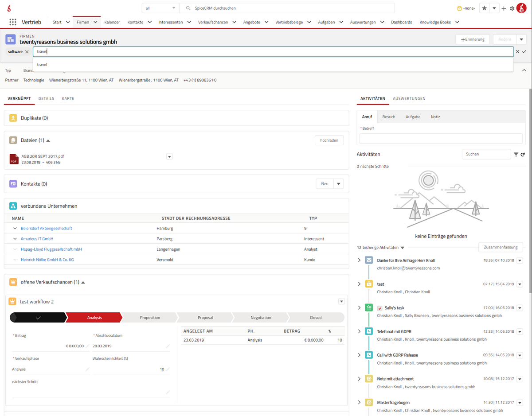532x416 pixels.
Task: Confirm tags with checkmark icon
Action: click(524, 52)
